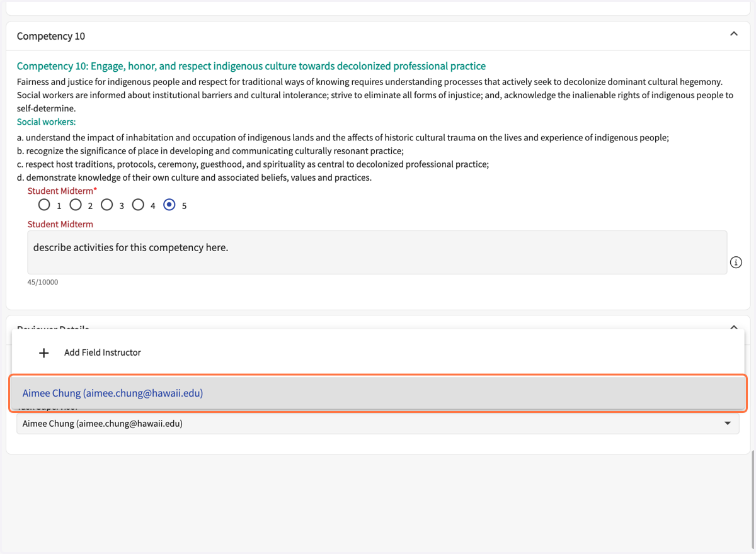
Task: Click item c. about host traditions
Action: click(x=253, y=164)
